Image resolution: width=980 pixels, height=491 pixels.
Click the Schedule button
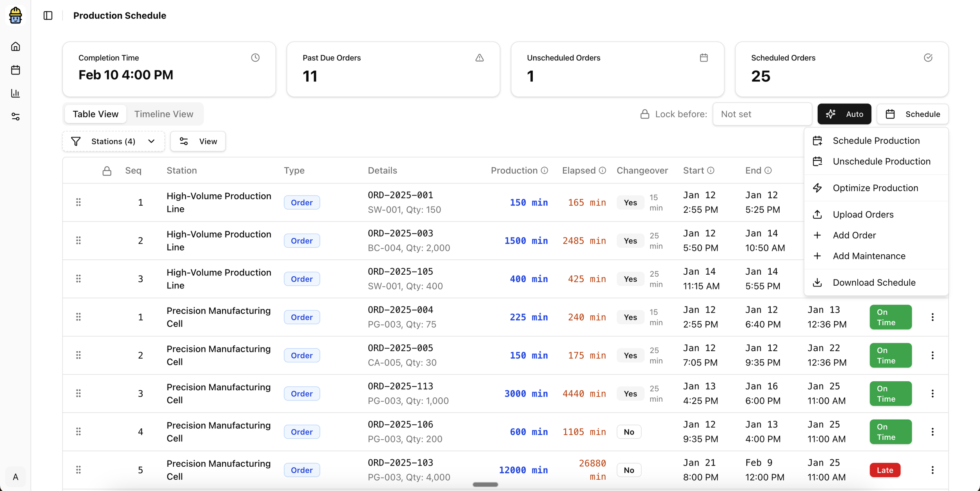pos(913,114)
